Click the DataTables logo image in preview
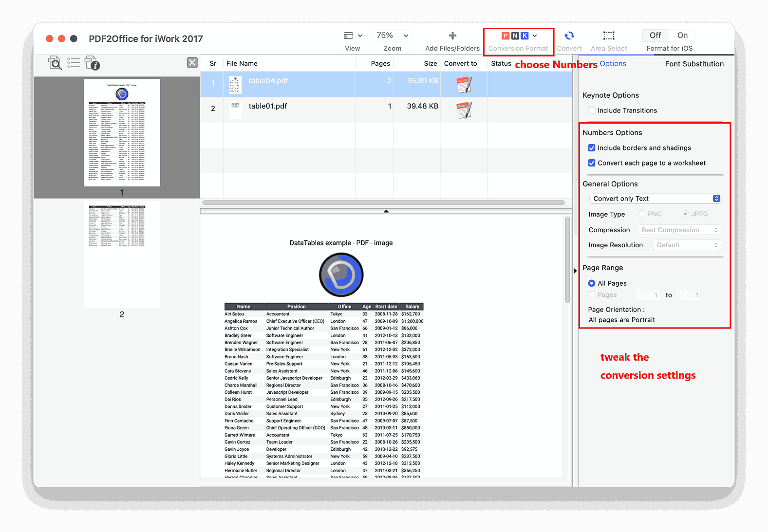Viewport: 768px width, 532px height. [341, 275]
